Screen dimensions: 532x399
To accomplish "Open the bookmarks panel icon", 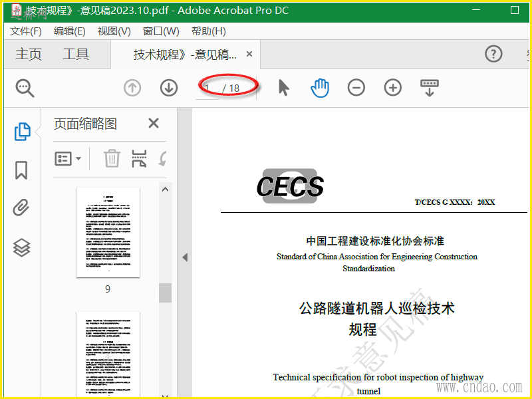I will [21, 170].
